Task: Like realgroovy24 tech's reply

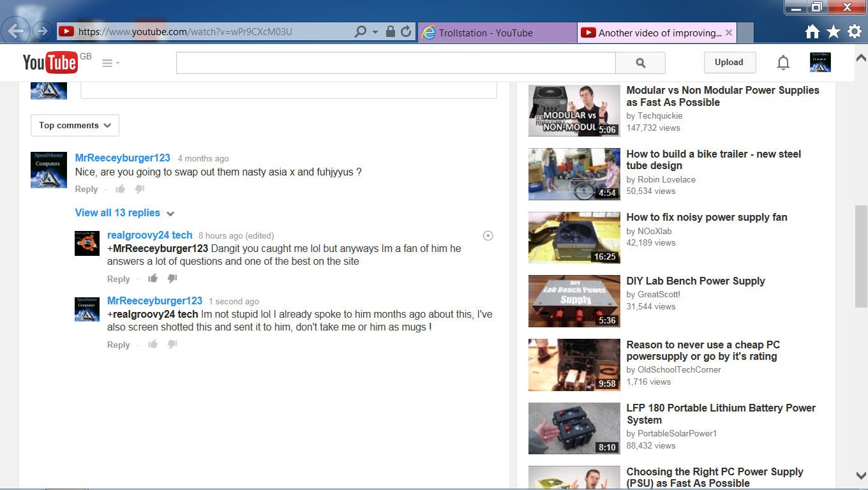Action: point(153,278)
